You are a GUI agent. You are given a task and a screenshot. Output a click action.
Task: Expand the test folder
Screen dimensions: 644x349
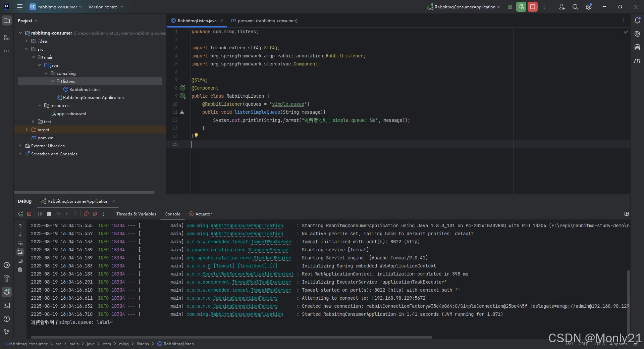click(33, 121)
